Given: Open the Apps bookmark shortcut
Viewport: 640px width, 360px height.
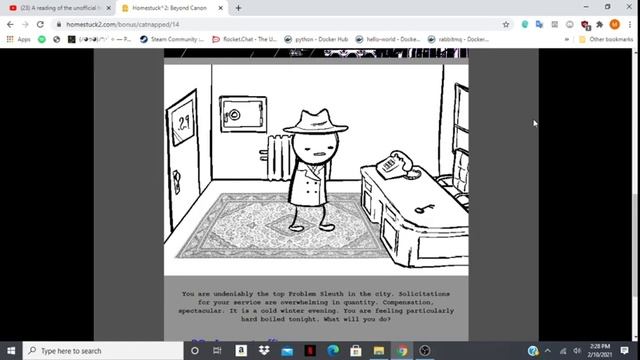Looking at the screenshot, I should [19, 39].
